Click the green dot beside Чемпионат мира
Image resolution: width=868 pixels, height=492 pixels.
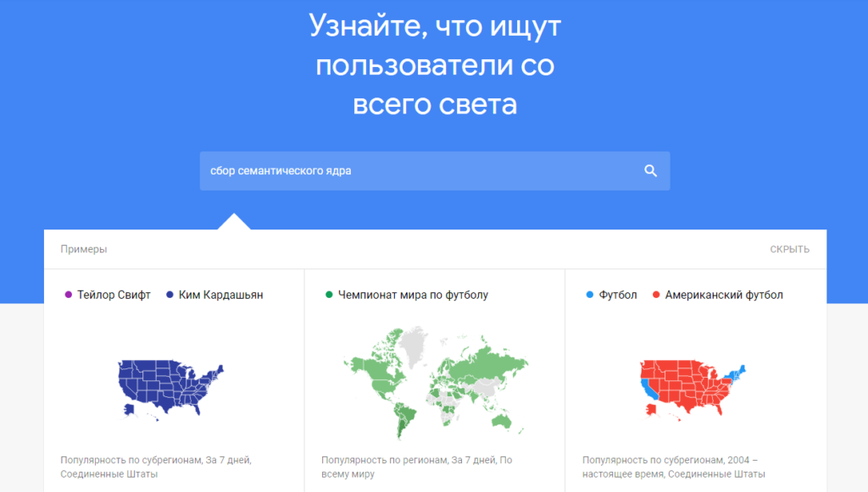pyautogui.click(x=328, y=295)
